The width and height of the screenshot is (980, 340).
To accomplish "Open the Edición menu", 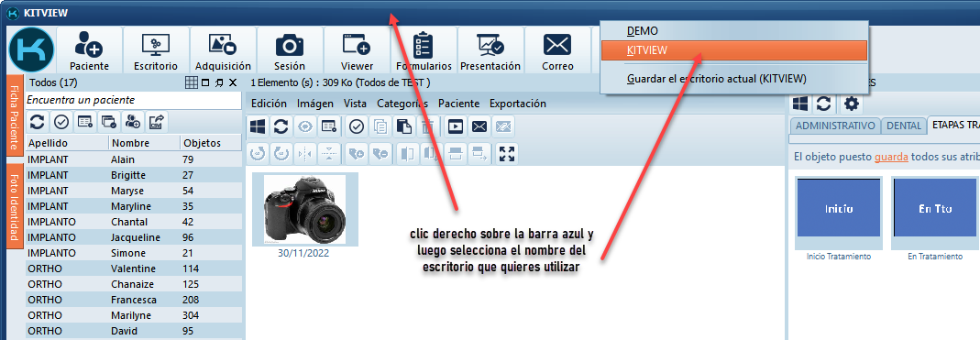I will [269, 104].
